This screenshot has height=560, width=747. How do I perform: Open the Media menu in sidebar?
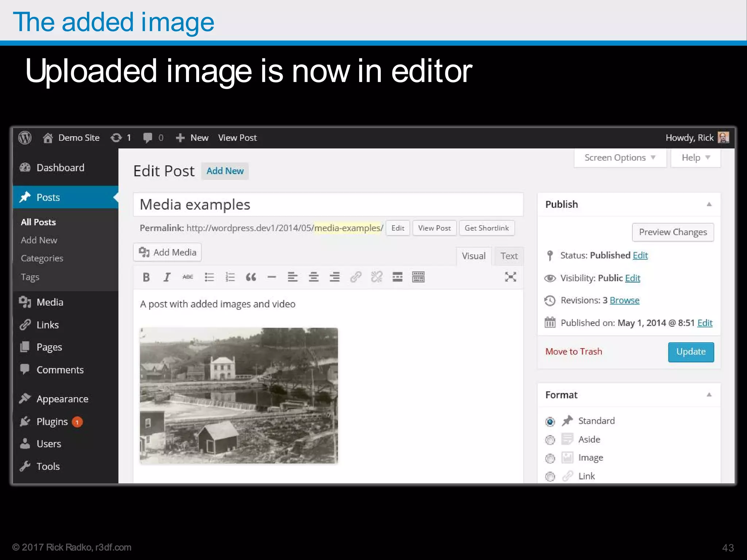pos(50,302)
